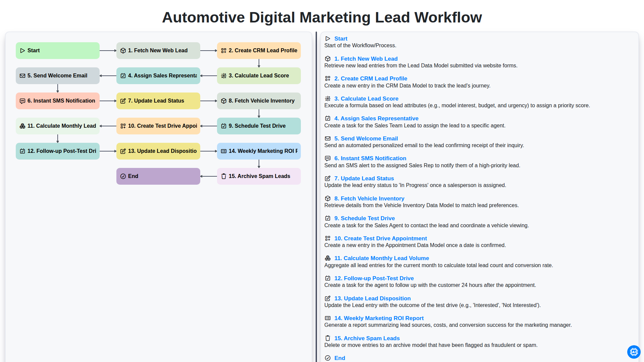Image resolution: width=644 pixels, height=362 pixels.
Task: Click the cube icon in Fetch New Web Lead node
Action: tap(123, 51)
